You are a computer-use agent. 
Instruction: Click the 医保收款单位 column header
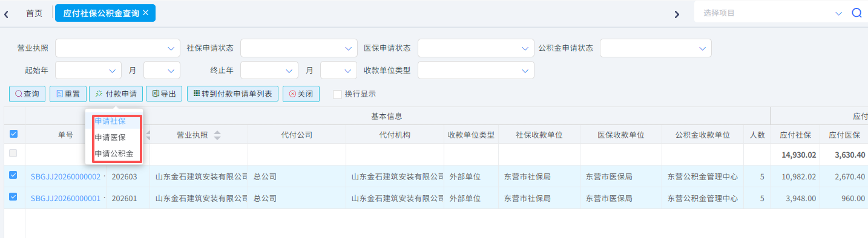(620, 135)
